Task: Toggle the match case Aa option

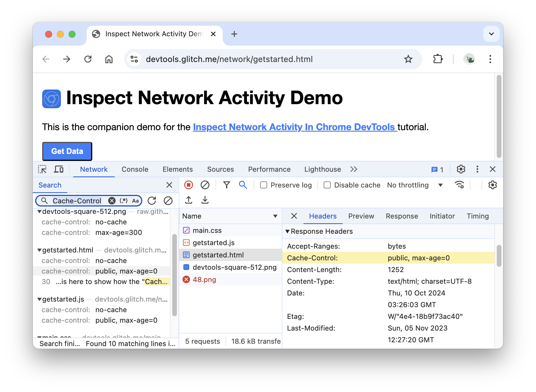Action: tap(135, 201)
